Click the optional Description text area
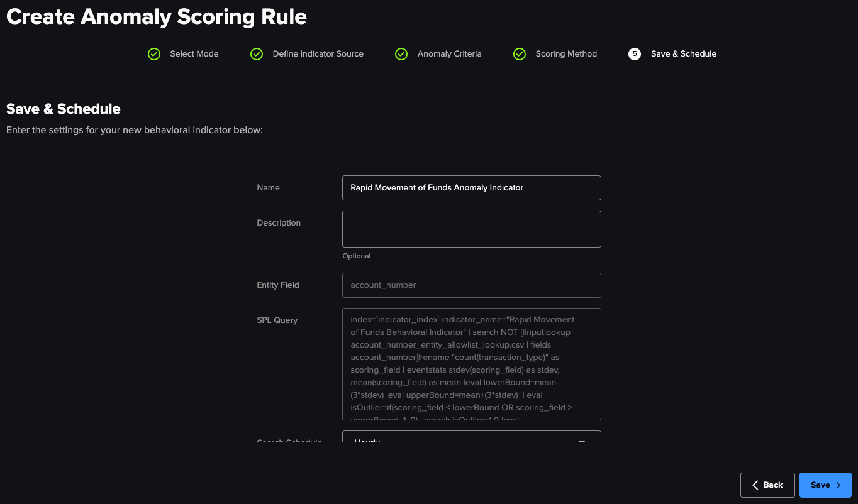The height and width of the screenshot is (504, 858). 472,229
